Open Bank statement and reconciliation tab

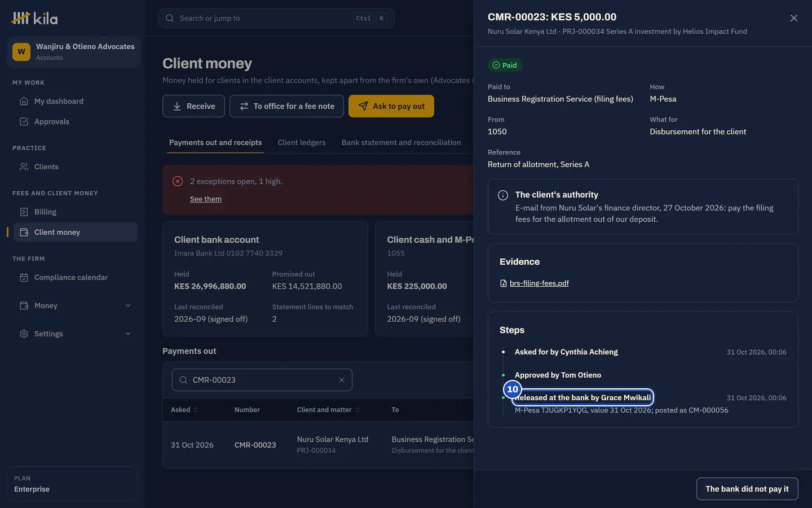pyautogui.click(x=401, y=143)
